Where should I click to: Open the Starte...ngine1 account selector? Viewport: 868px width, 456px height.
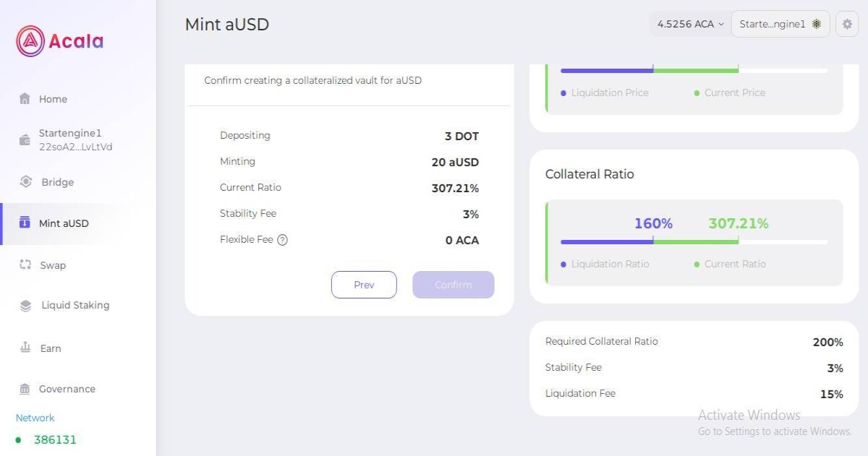780,24
